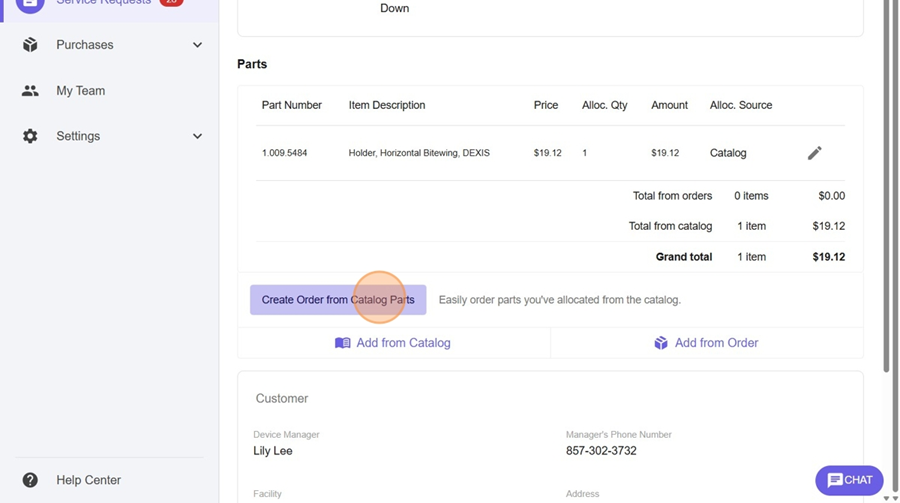This screenshot has width=900, height=503.
Task: Click the Settings gear icon
Action: tap(30, 136)
